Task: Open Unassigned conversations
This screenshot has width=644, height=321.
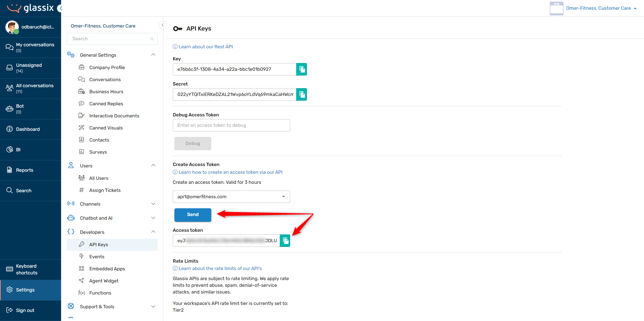Action: click(31, 68)
